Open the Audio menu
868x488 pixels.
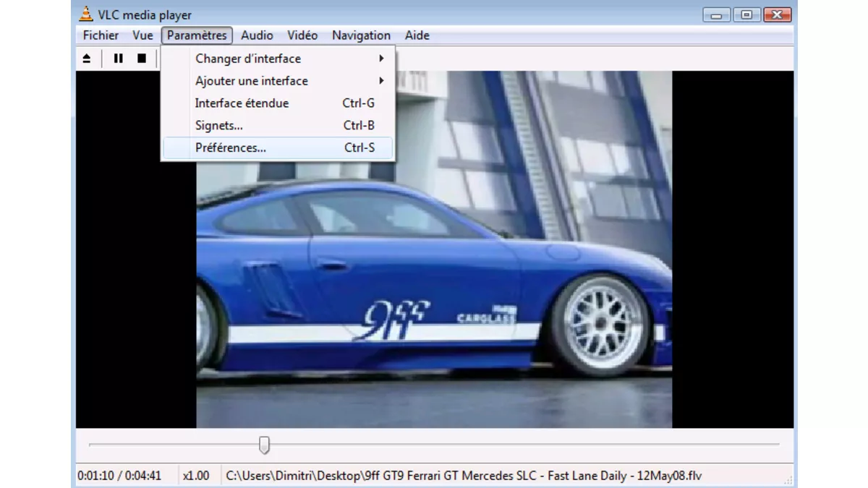point(257,35)
